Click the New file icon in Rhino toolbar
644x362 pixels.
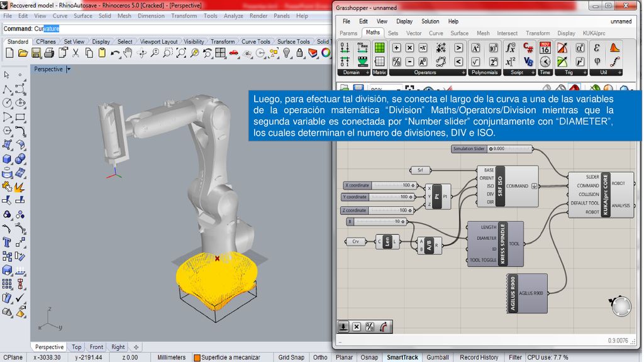9,53
